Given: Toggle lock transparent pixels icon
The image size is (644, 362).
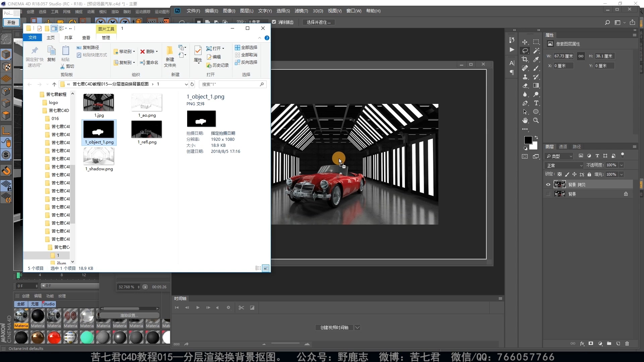Looking at the screenshot, I should (x=559, y=174).
